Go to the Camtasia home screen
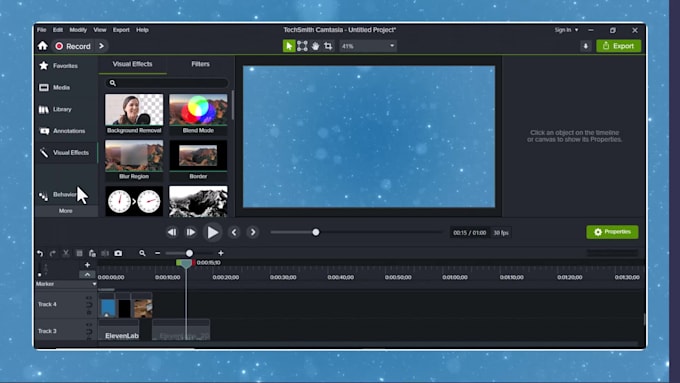680x383 pixels. [42, 46]
